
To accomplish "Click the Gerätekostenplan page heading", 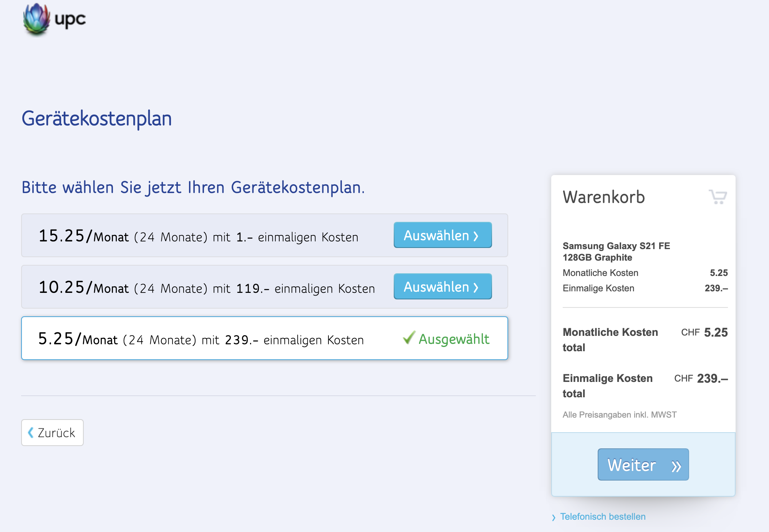I will pyautogui.click(x=96, y=119).
